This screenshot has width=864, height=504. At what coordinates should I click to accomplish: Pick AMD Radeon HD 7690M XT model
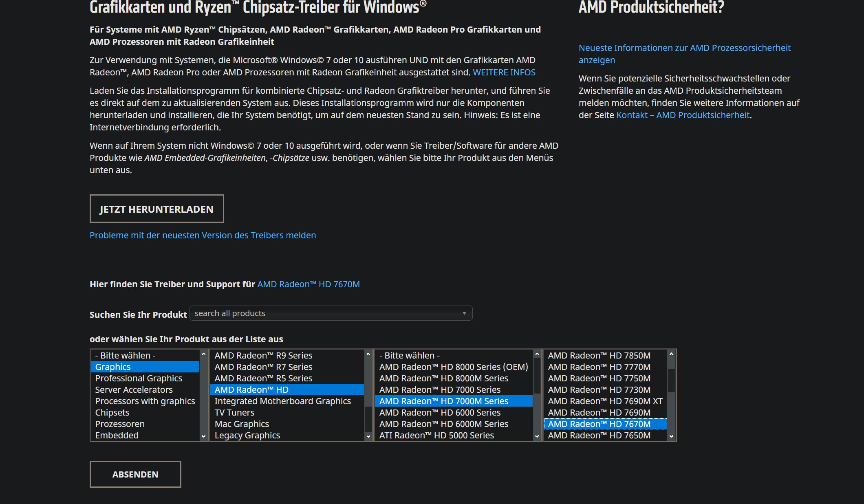tap(605, 401)
